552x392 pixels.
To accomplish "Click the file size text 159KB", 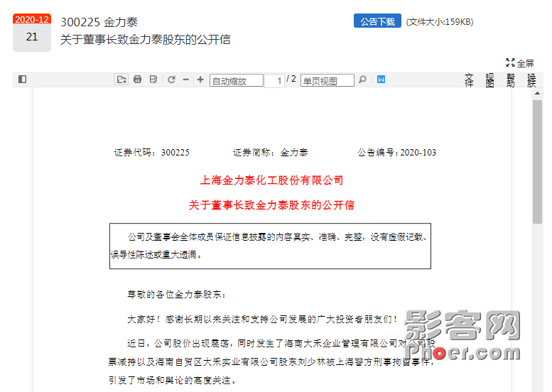I will [x=440, y=22].
